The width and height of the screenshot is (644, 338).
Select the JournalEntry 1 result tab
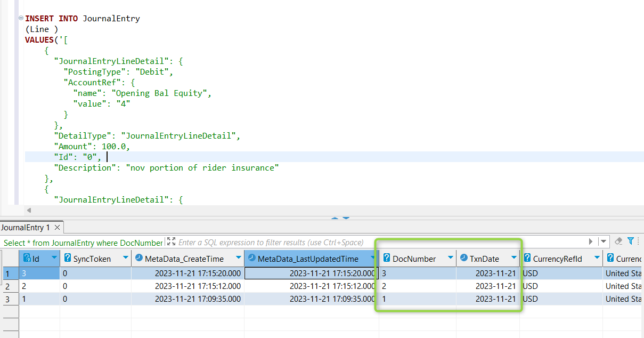(x=26, y=228)
